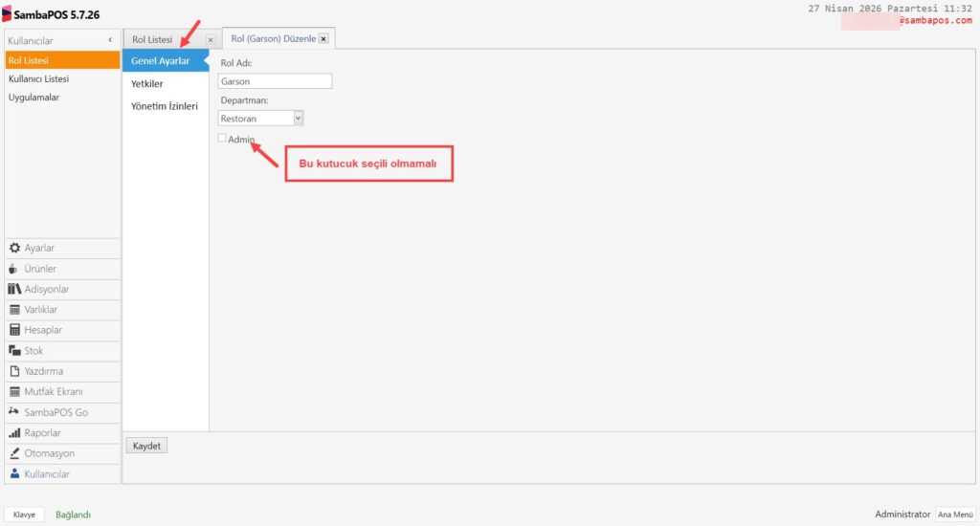The width and height of the screenshot is (980, 526).
Task: Select the Stok icon
Action: pyautogui.click(x=14, y=351)
